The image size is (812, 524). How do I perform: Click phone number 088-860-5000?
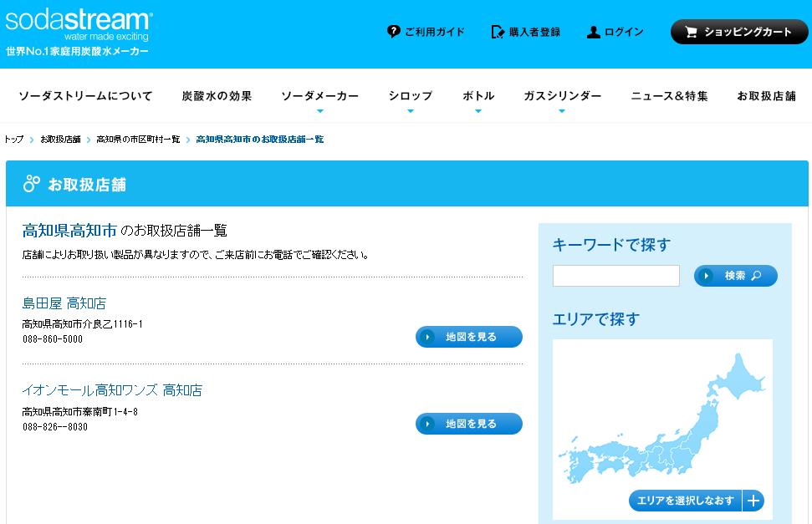tap(53, 339)
